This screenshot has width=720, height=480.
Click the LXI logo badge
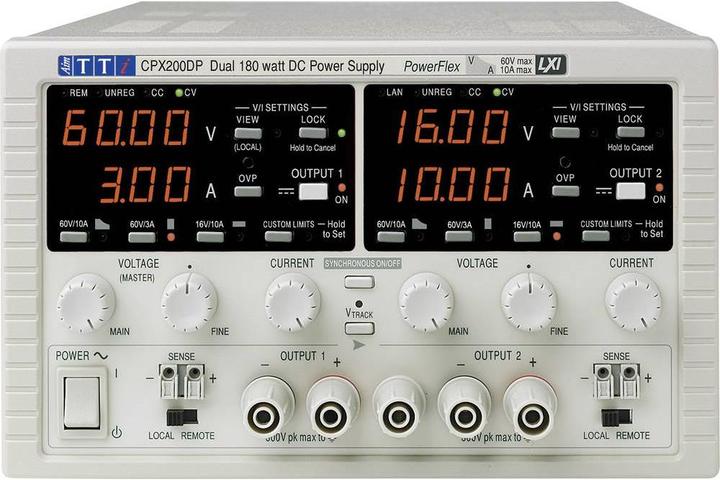[551, 65]
